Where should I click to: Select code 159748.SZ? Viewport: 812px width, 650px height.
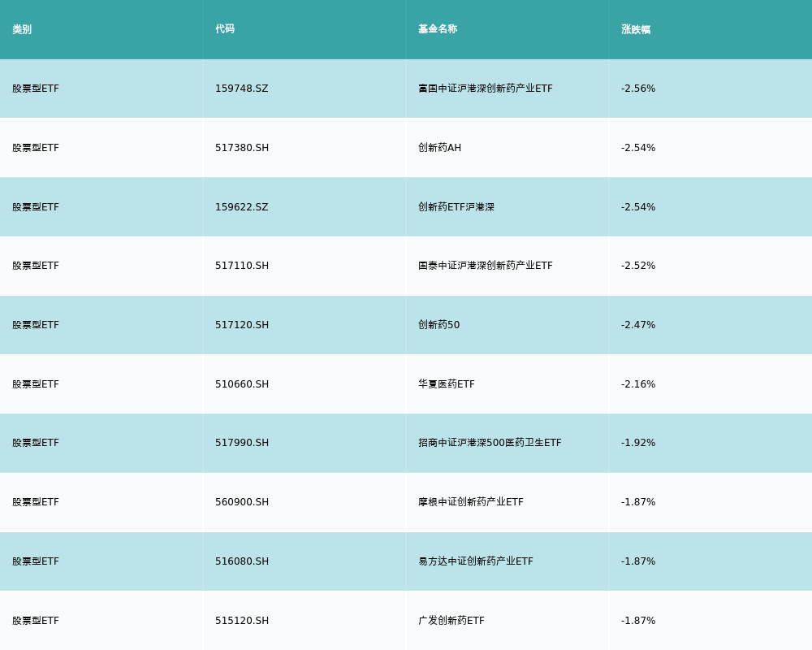242,89
